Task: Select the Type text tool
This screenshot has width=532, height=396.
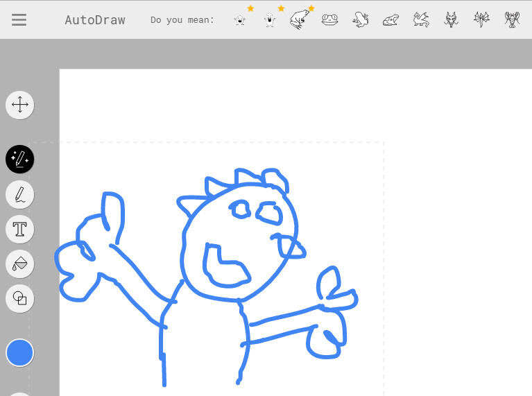Action: coord(19,229)
